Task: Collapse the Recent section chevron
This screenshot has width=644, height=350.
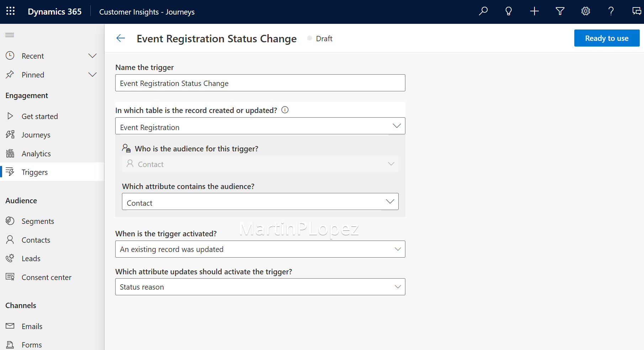Action: pyautogui.click(x=92, y=56)
